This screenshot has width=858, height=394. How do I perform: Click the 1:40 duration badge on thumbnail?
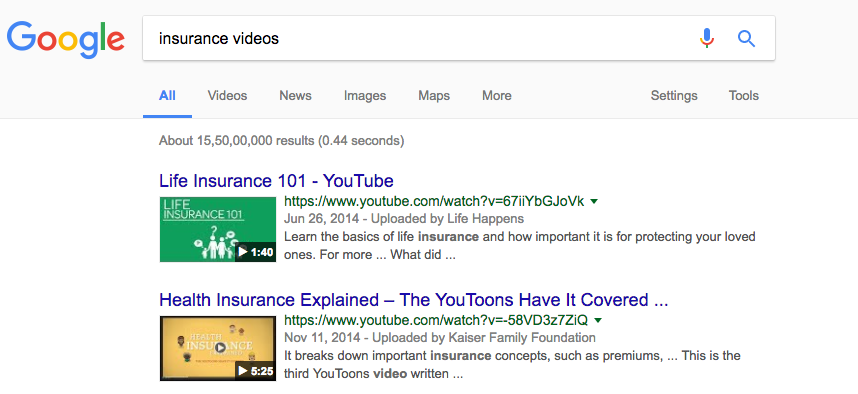tap(256, 252)
